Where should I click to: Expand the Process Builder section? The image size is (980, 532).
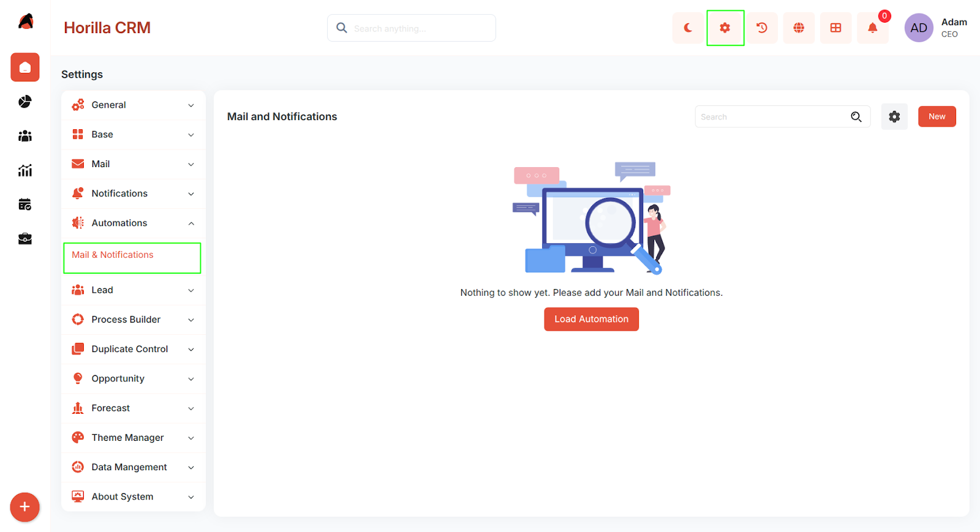[134, 320]
